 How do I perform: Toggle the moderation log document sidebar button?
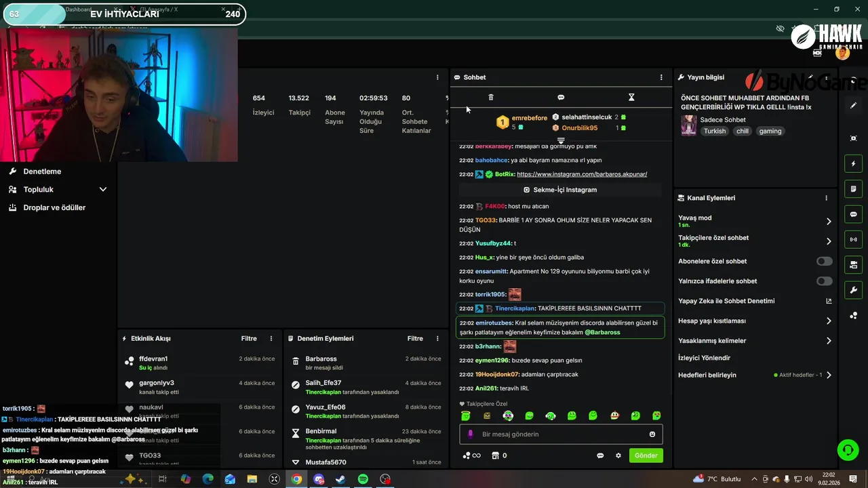[x=853, y=188]
